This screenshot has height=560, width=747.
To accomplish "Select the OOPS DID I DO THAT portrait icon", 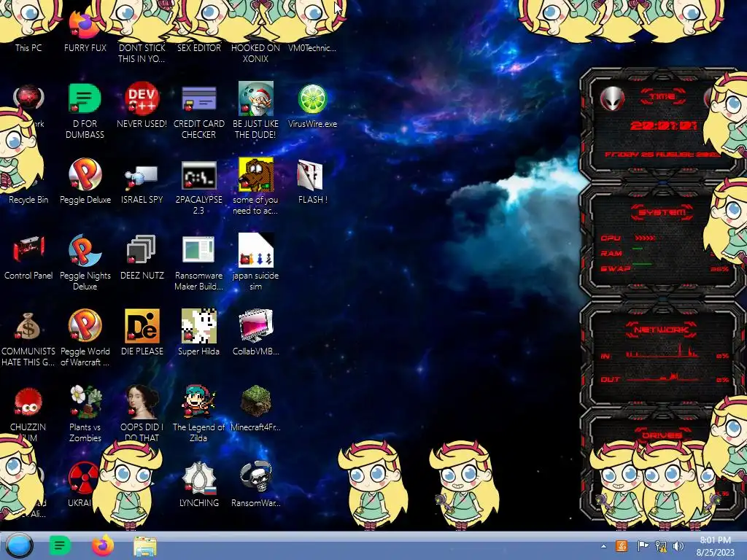I will tap(142, 402).
